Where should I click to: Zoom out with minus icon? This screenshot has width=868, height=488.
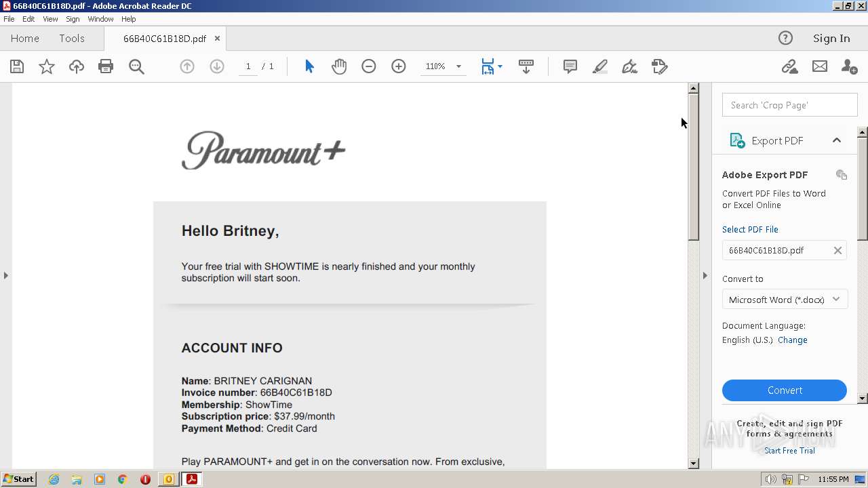click(369, 66)
